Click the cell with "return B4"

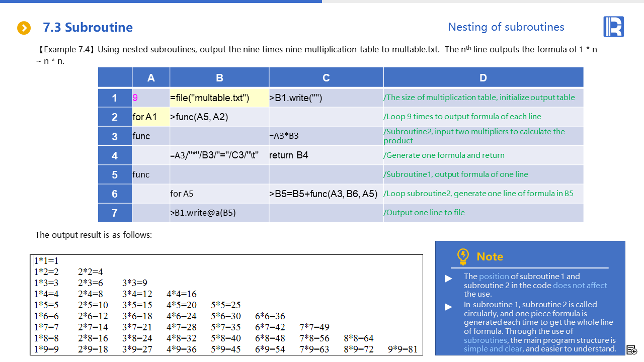click(326, 155)
